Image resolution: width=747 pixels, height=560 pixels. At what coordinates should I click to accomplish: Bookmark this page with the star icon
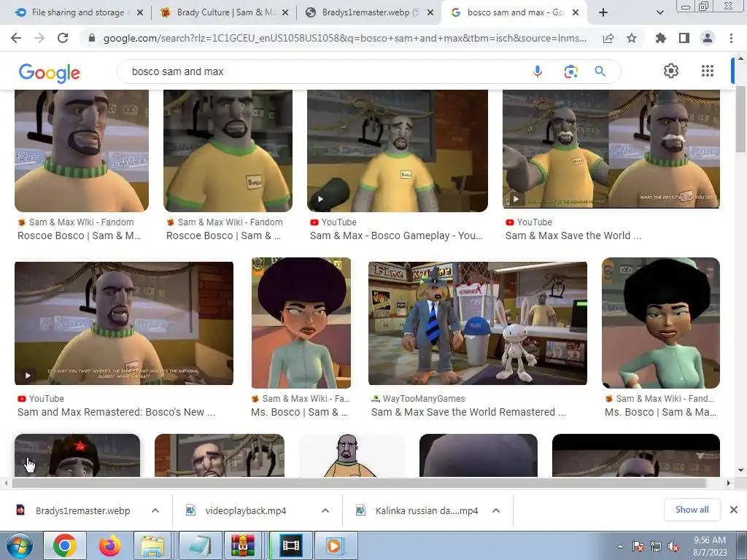(632, 38)
